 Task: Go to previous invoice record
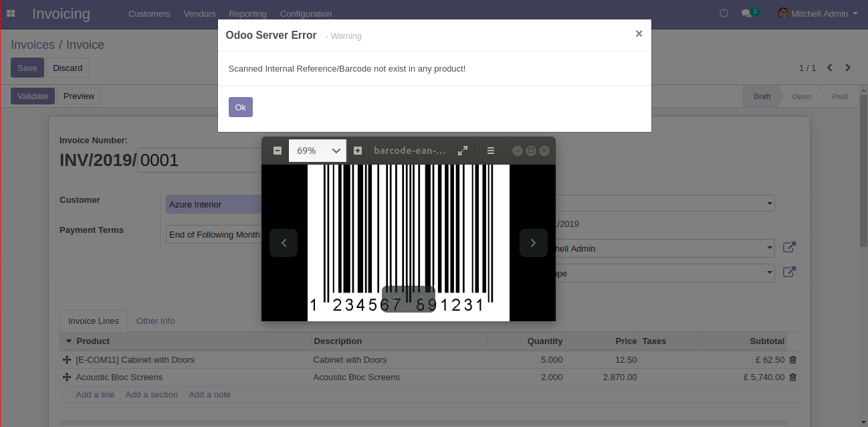[x=829, y=68]
